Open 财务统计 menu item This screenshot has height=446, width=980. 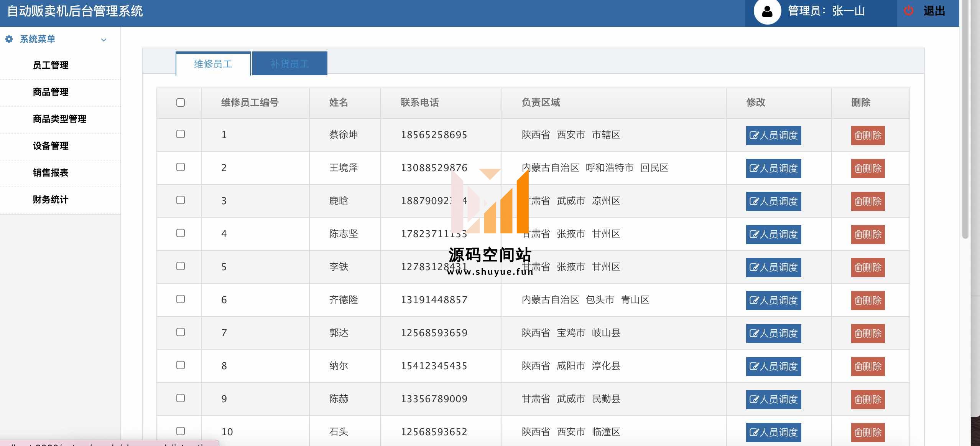(51, 200)
